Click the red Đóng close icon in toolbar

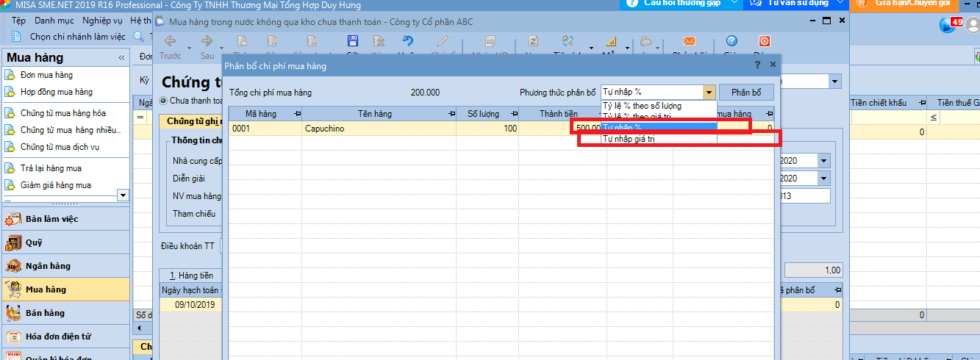point(764,41)
